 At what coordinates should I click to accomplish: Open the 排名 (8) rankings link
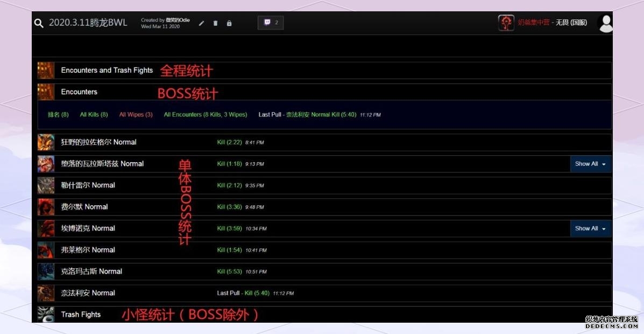pyautogui.click(x=58, y=115)
